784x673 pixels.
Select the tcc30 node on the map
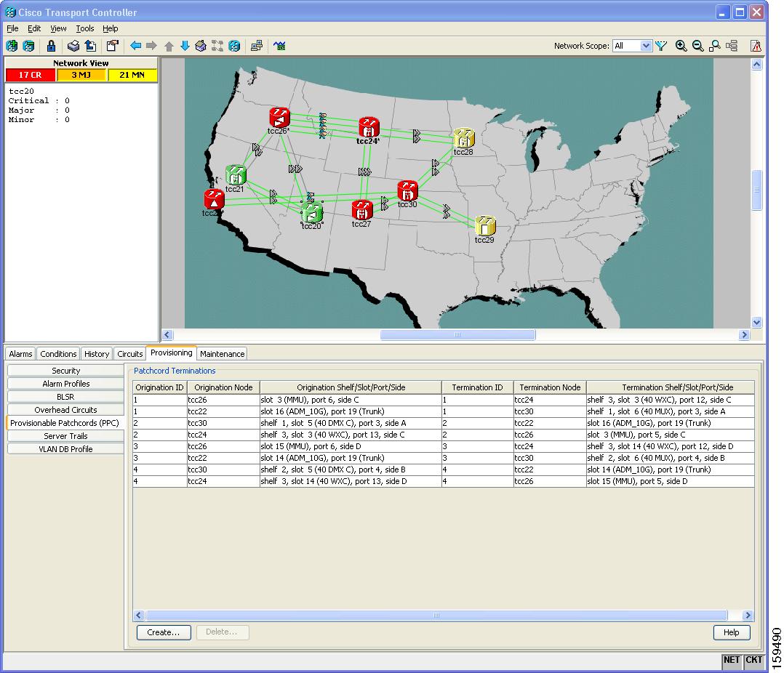point(407,191)
